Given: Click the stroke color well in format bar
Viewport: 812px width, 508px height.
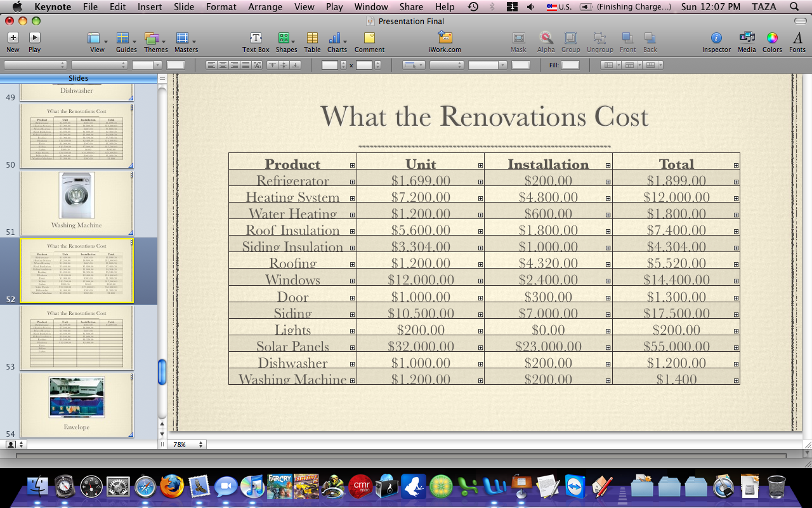Looking at the screenshot, I should pos(520,65).
